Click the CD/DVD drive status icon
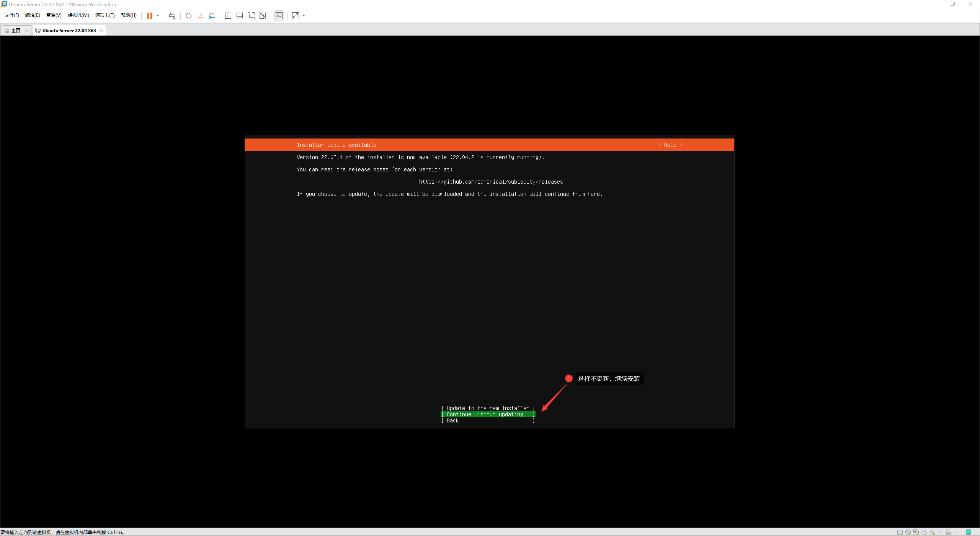Viewport: 980px width, 536px height. click(x=908, y=532)
